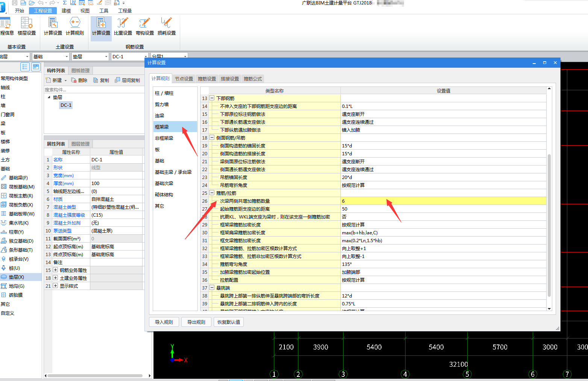Switch to 箍筋设置 tab
The image size is (588, 381).
(x=207, y=79)
